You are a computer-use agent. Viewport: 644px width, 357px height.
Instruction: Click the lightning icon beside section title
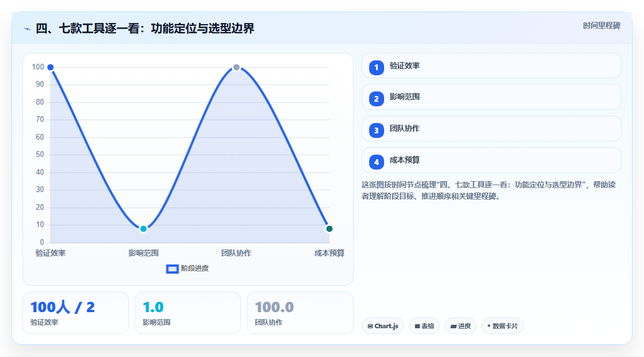tap(28, 29)
